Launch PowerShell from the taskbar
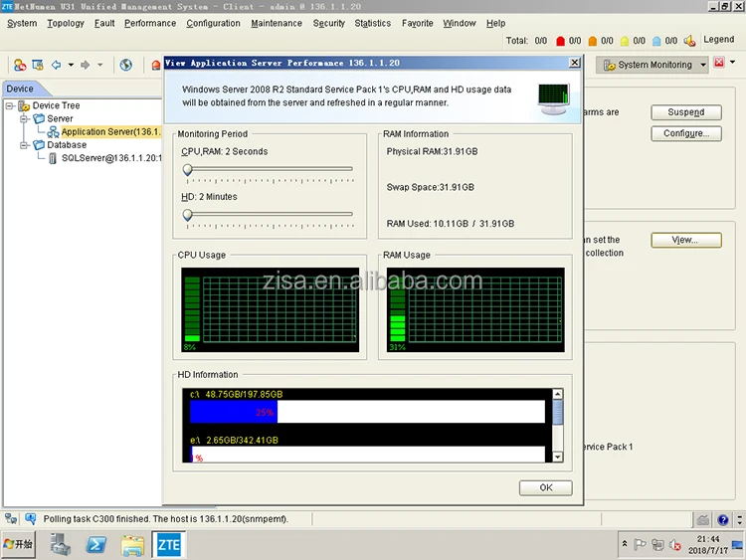Viewport: 746px width, 560px height. pyautogui.click(x=96, y=544)
